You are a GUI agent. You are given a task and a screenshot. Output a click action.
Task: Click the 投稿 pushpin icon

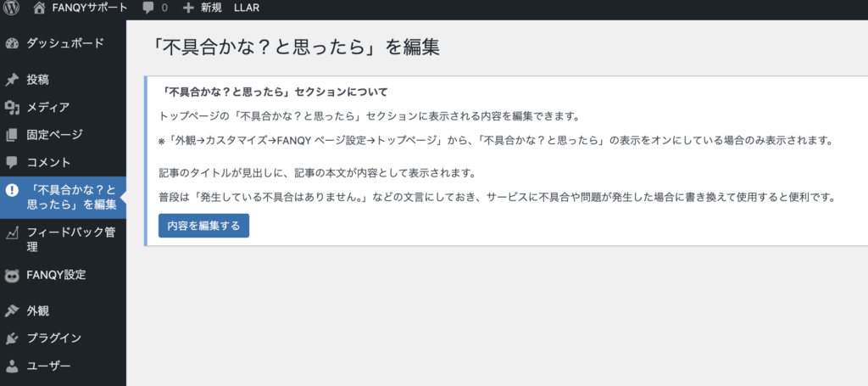pos(12,80)
